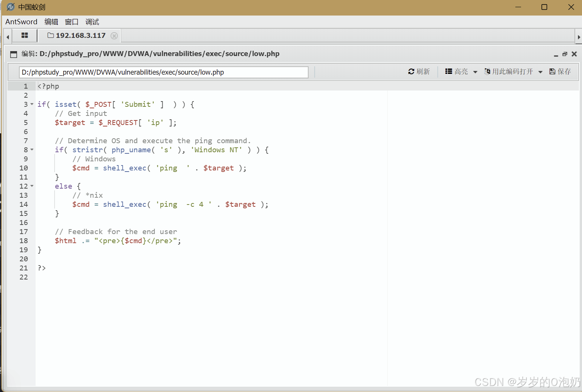The image size is (582, 392).
Task: Click shell_exec on line 10
Action: pos(125,168)
